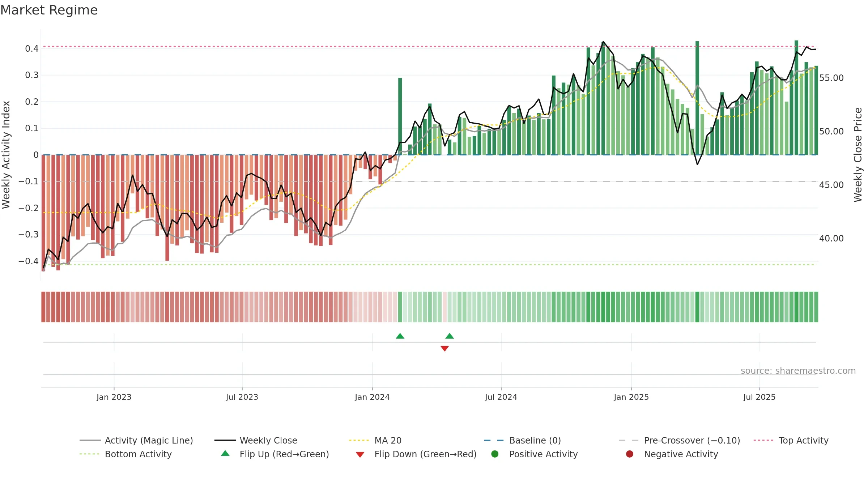The image size is (868, 488).
Task: Click the 0.2 activity axis label
Action: coord(32,102)
